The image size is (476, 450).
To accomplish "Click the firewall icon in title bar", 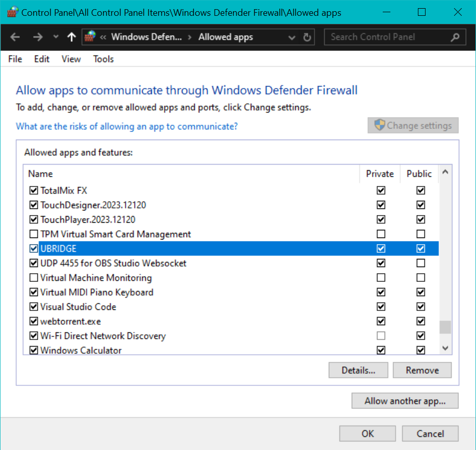I will click(11, 12).
